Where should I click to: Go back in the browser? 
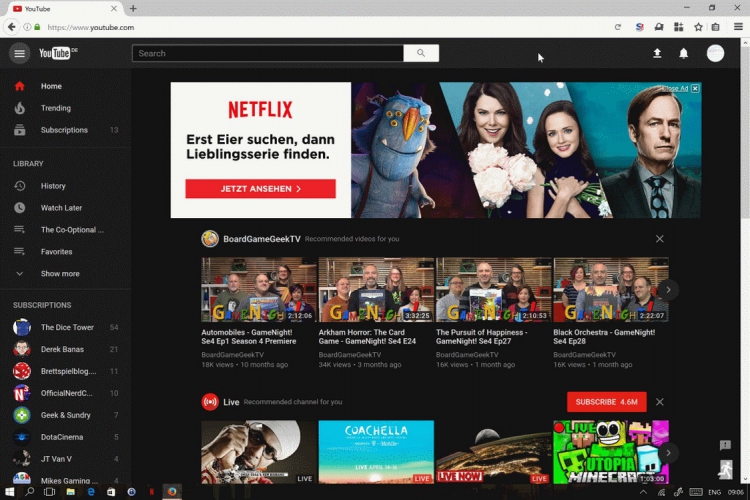click(x=11, y=27)
